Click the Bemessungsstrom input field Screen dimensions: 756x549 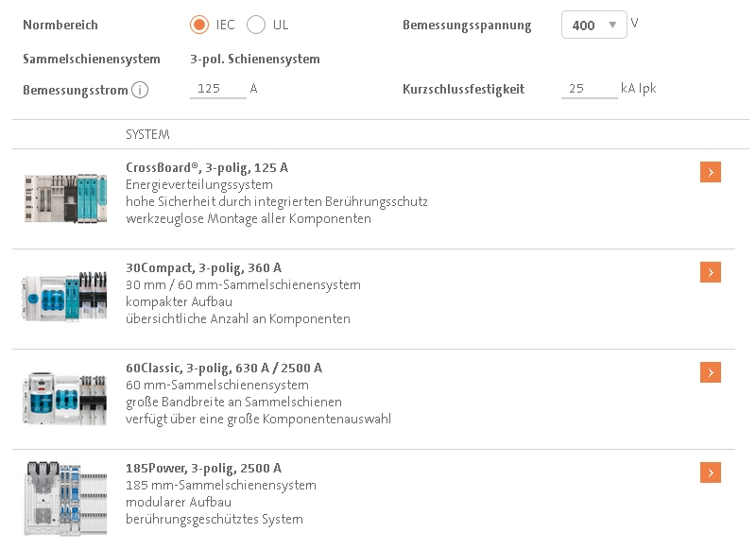(217, 90)
